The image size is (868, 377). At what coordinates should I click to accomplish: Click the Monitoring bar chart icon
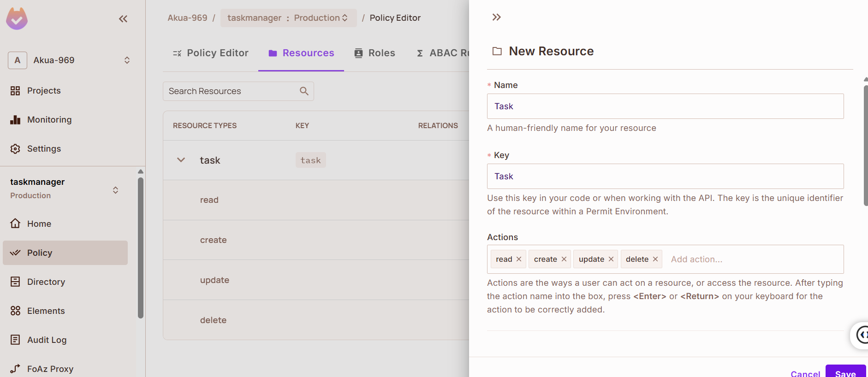15,120
